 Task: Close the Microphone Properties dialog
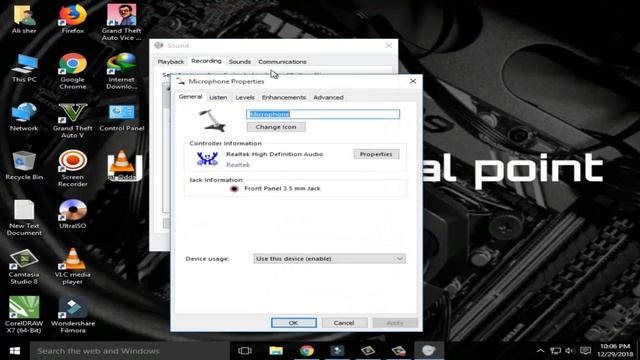tap(413, 81)
